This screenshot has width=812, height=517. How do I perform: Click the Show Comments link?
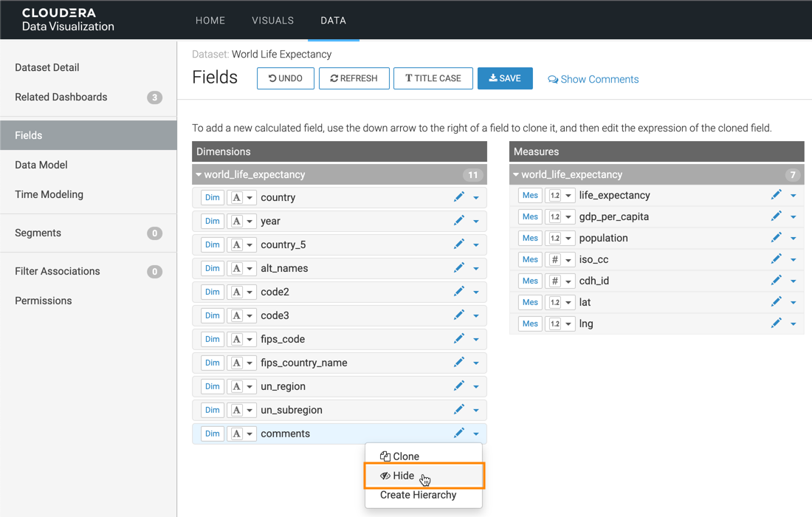coord(593,79)
